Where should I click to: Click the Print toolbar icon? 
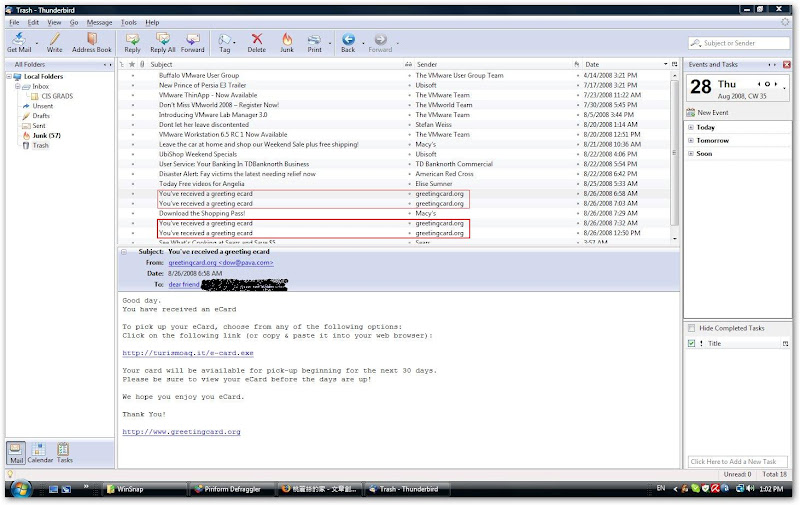[x=315, y=40]
